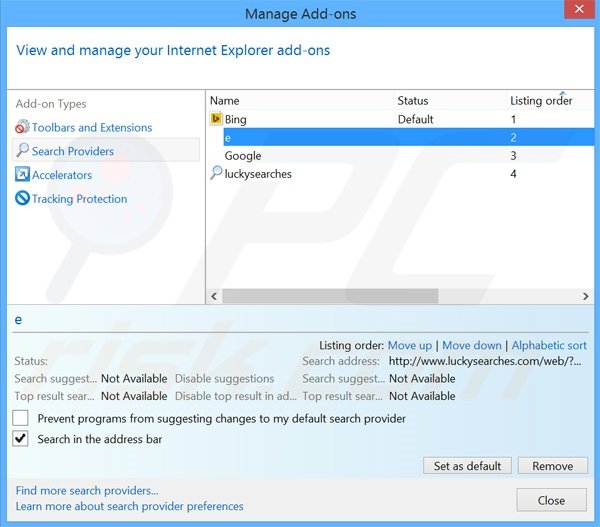Click the horizontal scrollbar left arrow
Image resolution: width=600 pixels, height=527 pixels.
(214, 296)
